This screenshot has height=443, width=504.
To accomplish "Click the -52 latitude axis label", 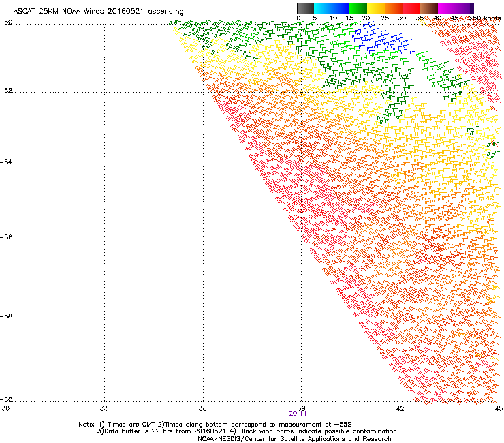I will (x=6, y=91).
